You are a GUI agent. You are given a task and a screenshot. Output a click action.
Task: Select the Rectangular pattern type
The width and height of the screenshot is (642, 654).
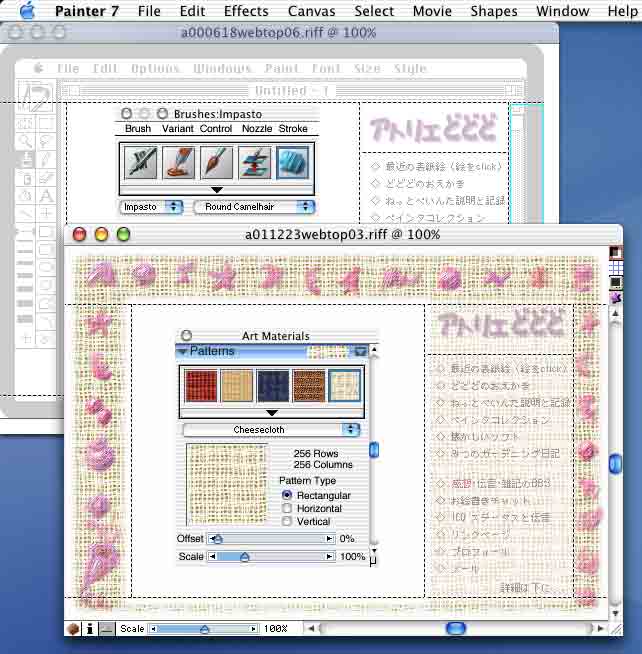288,495
